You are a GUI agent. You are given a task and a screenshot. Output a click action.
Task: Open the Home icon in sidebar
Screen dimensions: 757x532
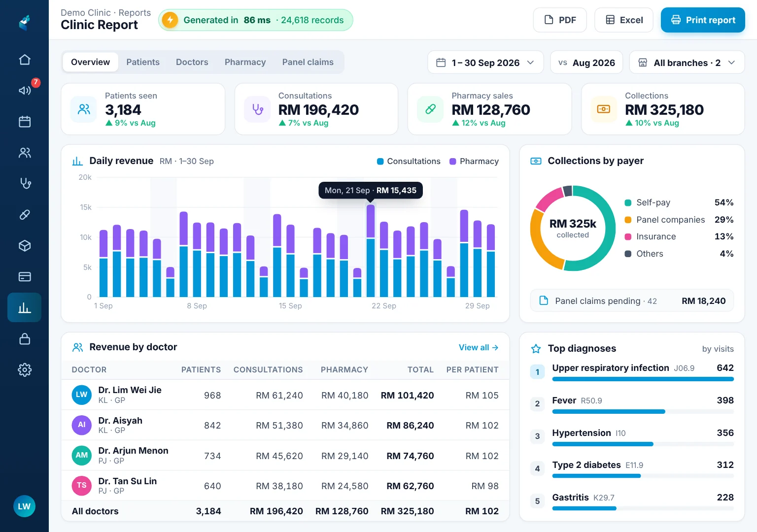click(25, 60)
